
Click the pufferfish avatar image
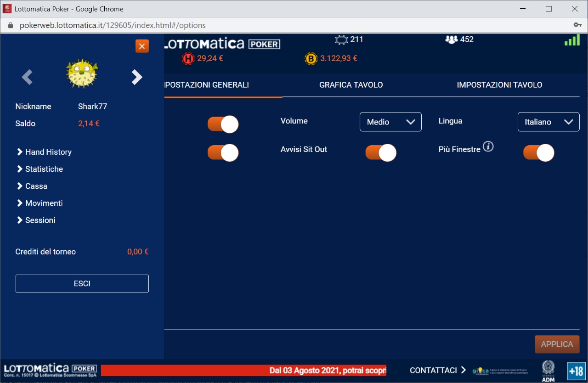82,74
